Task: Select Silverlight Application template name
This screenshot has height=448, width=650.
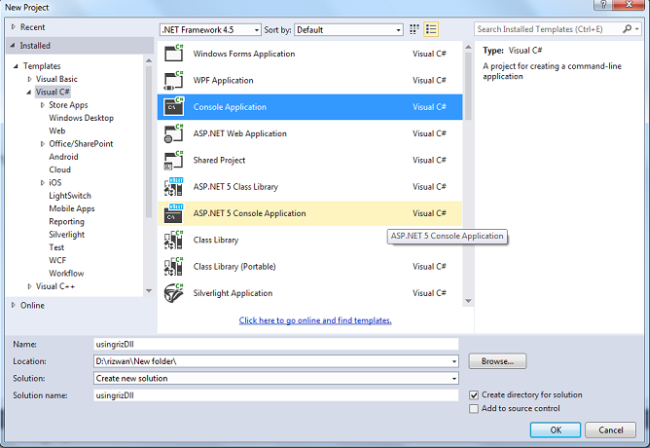Action: point(233,293)
